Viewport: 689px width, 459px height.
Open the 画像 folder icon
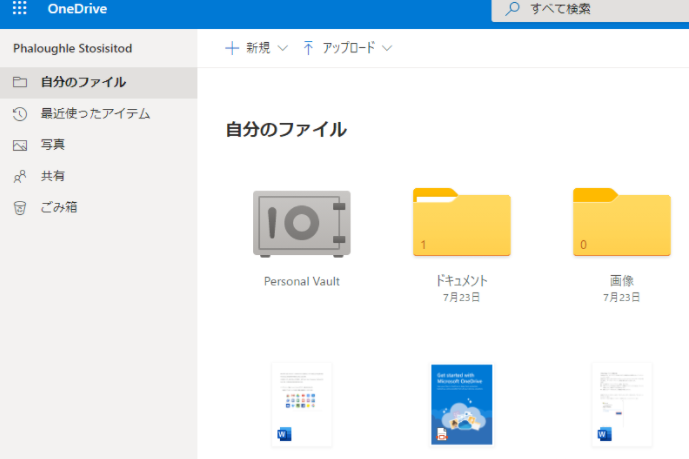[x=622, y=222]
